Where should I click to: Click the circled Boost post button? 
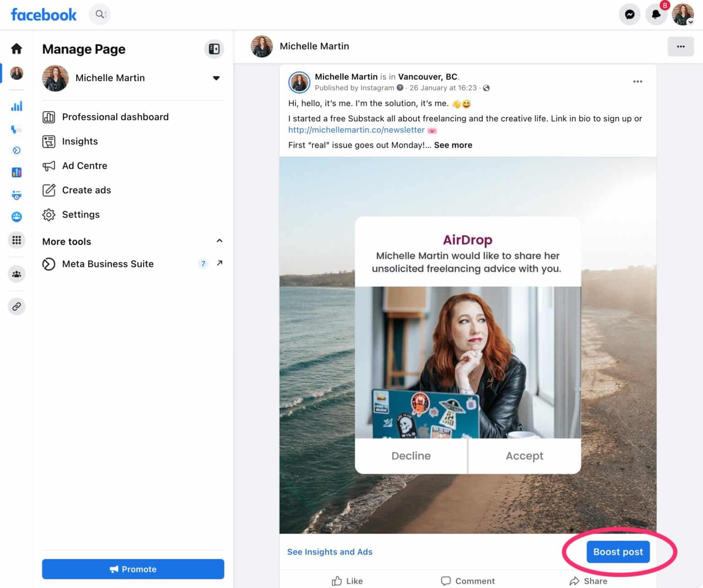617,552
